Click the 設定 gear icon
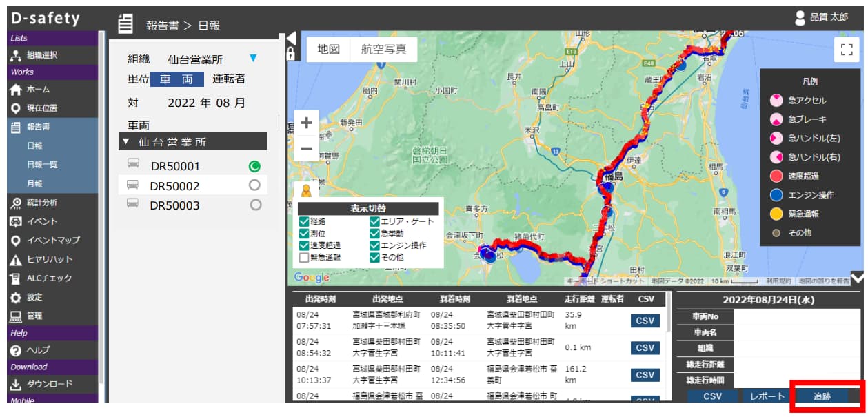This screenshot has width=868, height=417. click(x=16, y=297)
